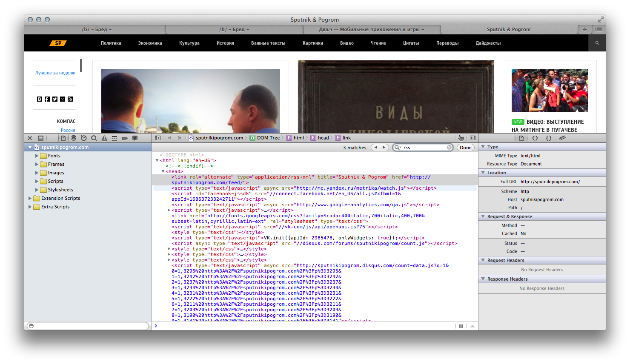Show CSS styles curly-braces icon
630x364 pixels.
pyautogui.click(x=549, y=138)
